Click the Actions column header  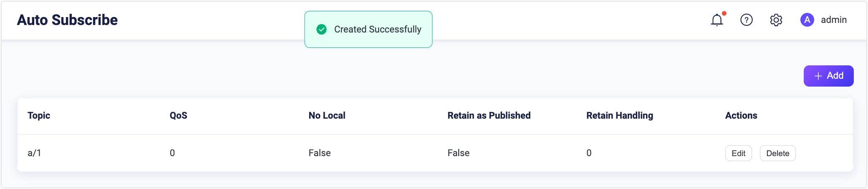[x=741, y=116]
